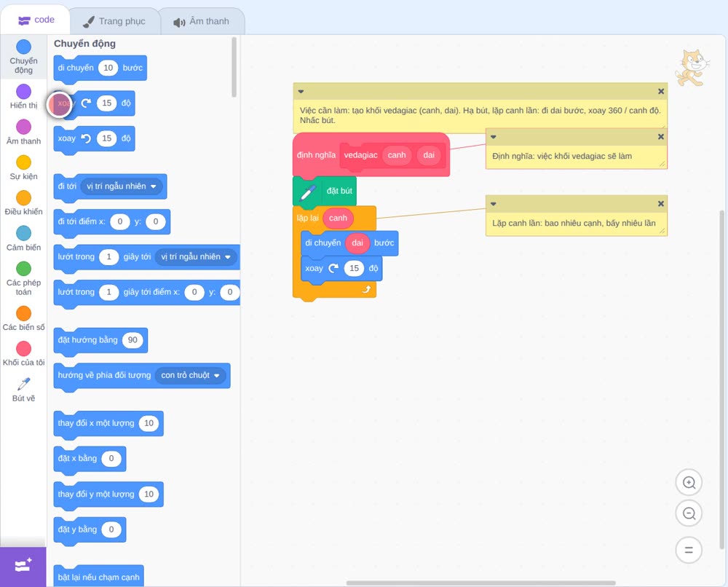Click the bật lại nếu chạm cạnh block
This screenshot has height=587, width=728.
tap(98, 577)
